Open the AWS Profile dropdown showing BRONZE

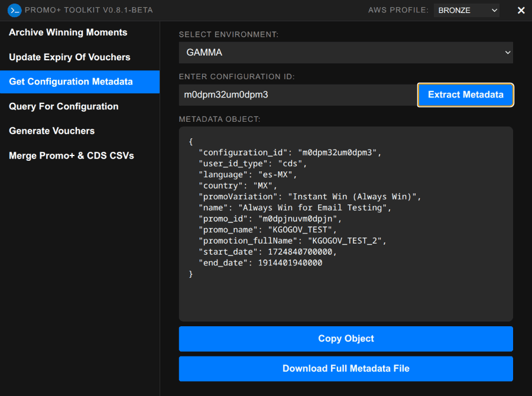click(x=466, y=10)
